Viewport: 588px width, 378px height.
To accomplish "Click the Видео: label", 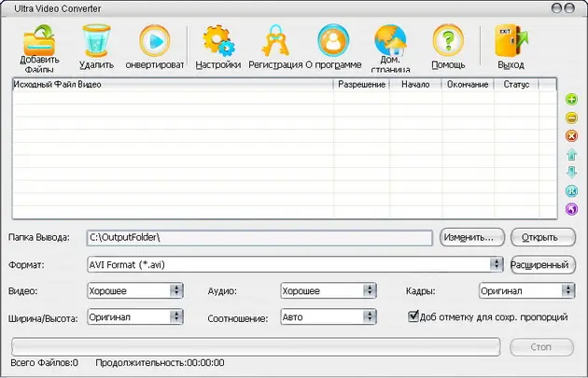I will pos(23,291).
